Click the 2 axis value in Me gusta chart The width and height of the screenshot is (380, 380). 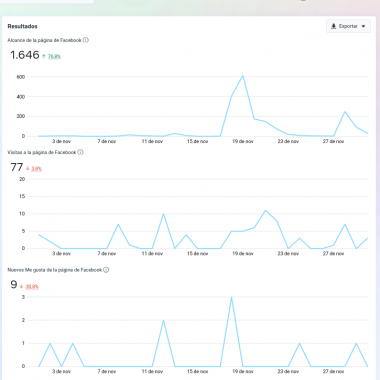(23, 320)
